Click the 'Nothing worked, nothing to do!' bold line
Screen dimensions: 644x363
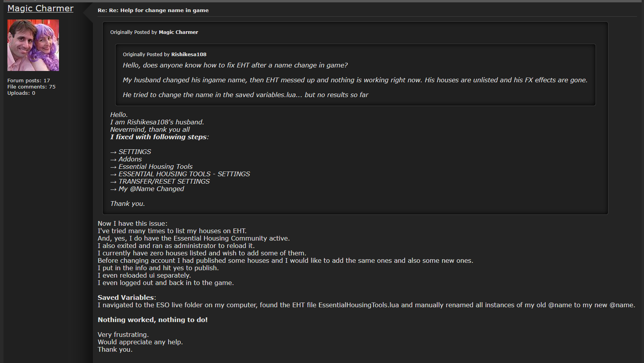153,320
